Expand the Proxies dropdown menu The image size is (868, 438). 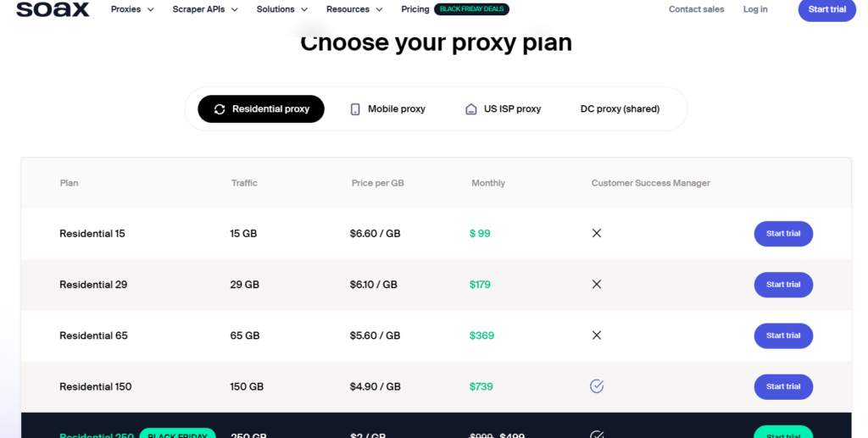pyautogui.click(x=132, y=9)
